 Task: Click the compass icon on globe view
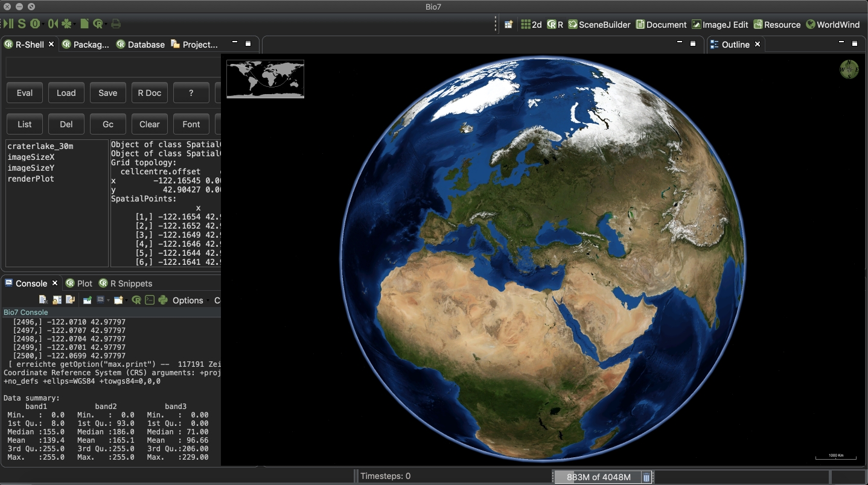pyautogui.click(x=849, y=69)
